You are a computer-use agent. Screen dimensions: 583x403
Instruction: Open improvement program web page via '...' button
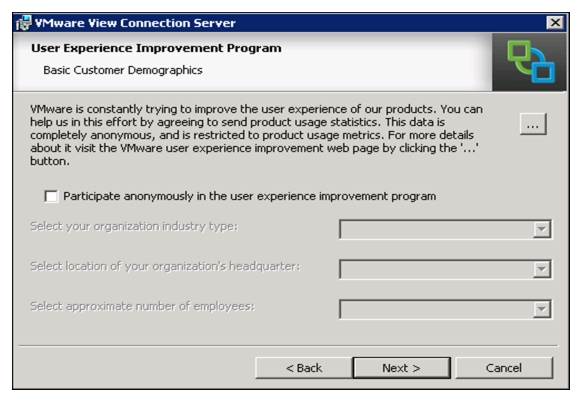coord(533,124)
